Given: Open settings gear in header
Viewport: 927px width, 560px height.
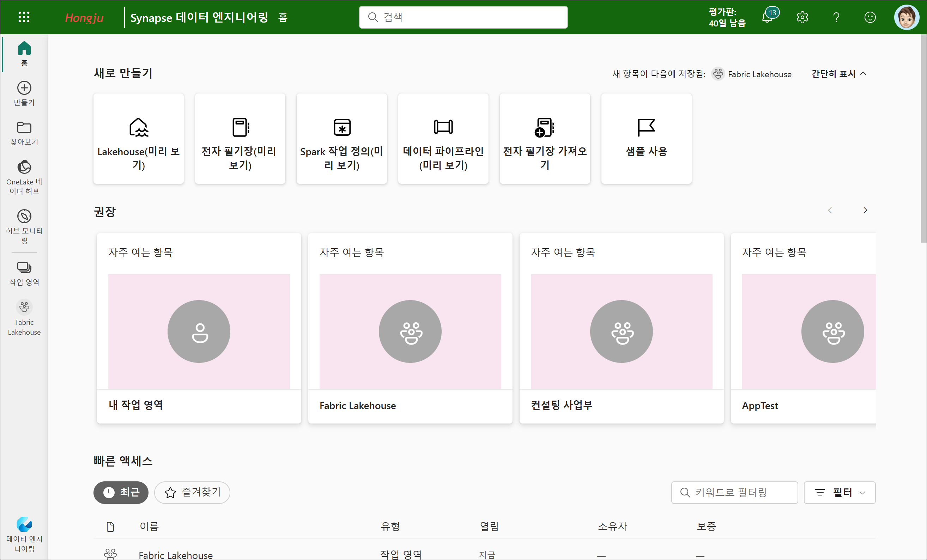Looking at the screenshot, I should pos(802,17).
